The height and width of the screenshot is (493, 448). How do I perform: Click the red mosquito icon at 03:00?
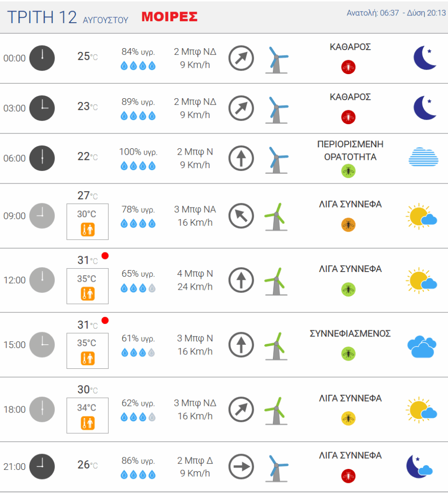348,117
